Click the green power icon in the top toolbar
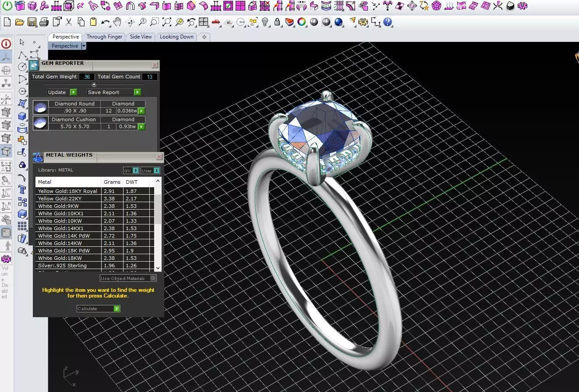Viewport: 579px width, 392px height. pyautogui.click(x=7, y=6)
